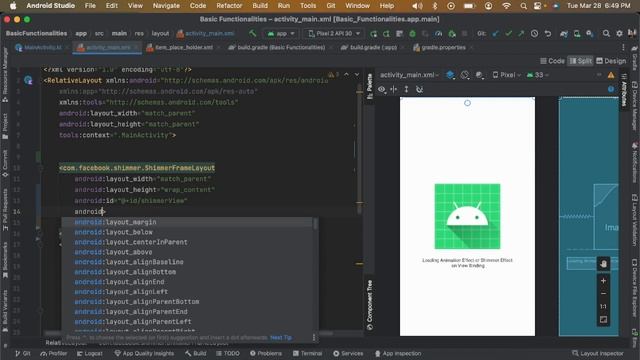
Task: Open the Component Tree side panel
Action: click(369, 305)
